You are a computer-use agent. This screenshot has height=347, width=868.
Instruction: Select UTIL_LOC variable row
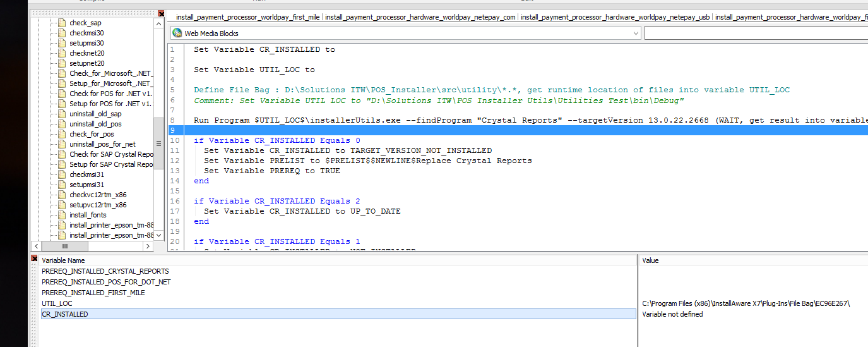pyautogui.click(x=338, y=303)
